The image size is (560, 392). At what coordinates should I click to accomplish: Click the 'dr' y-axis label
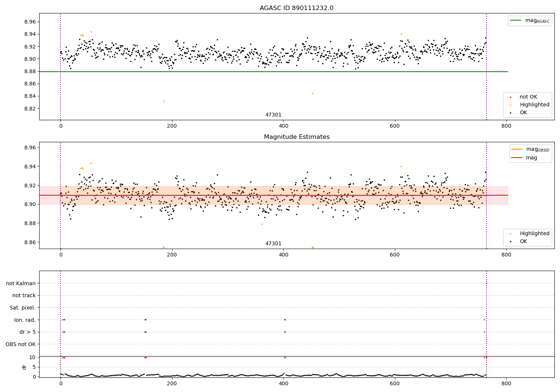(x=24, y=367)
